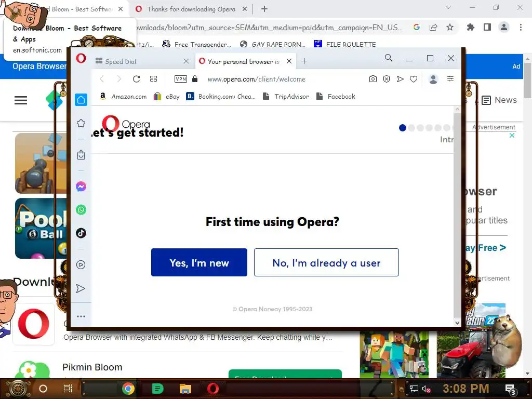532x399 pixels.
Task: Open the Pikmin Bloom listing title
Action: 92,367
